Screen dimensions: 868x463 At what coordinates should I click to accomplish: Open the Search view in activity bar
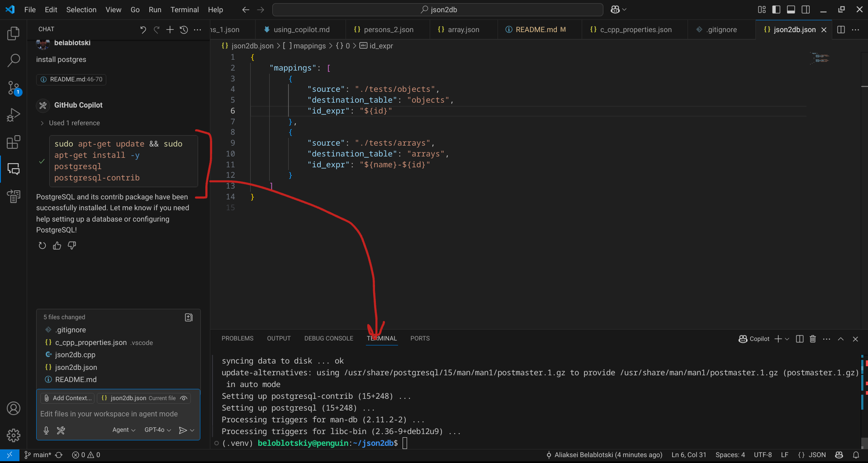click(x=14, y=60)
